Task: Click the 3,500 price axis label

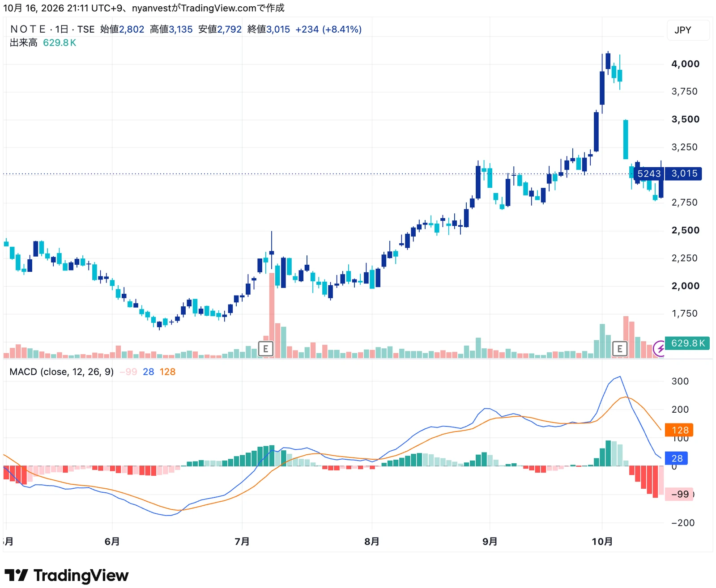Action: click(x=685, y=119)
